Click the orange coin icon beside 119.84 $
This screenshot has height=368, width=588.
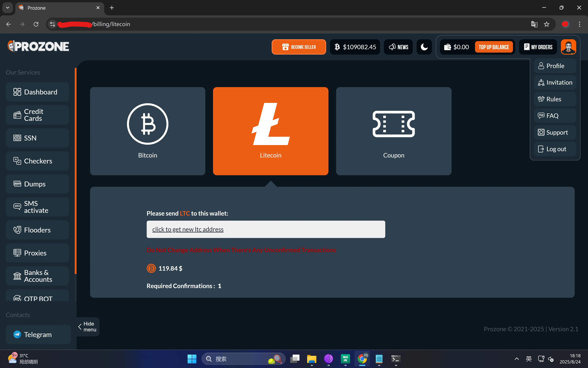point(151,268)
